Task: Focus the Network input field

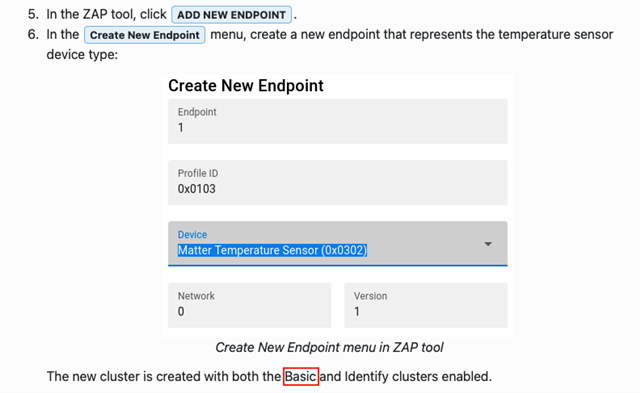Action: click(249, 305)
